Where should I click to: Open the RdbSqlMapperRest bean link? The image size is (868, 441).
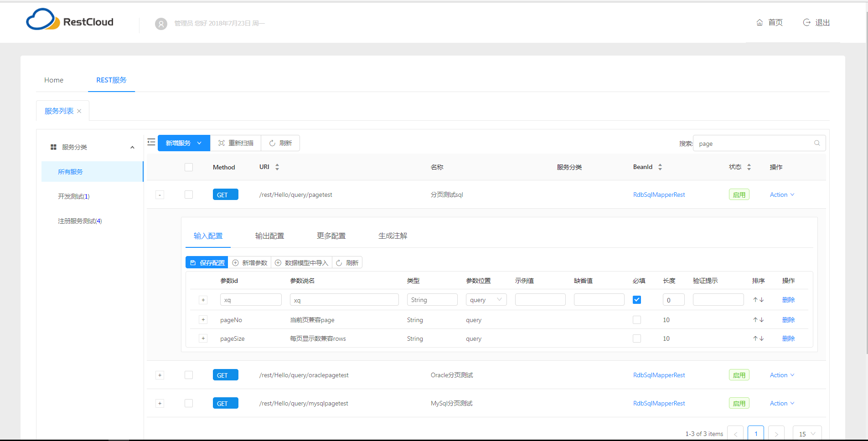(x=659, y=195)
